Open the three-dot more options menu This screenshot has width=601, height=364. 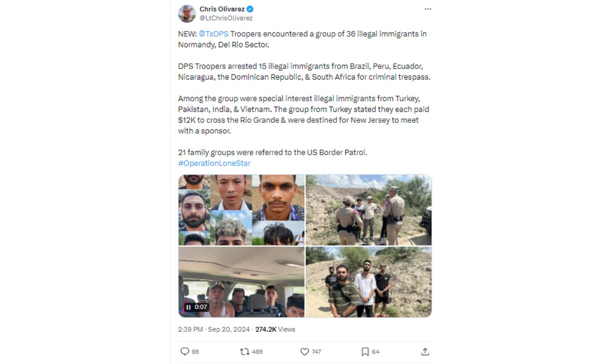coord(428,9)
